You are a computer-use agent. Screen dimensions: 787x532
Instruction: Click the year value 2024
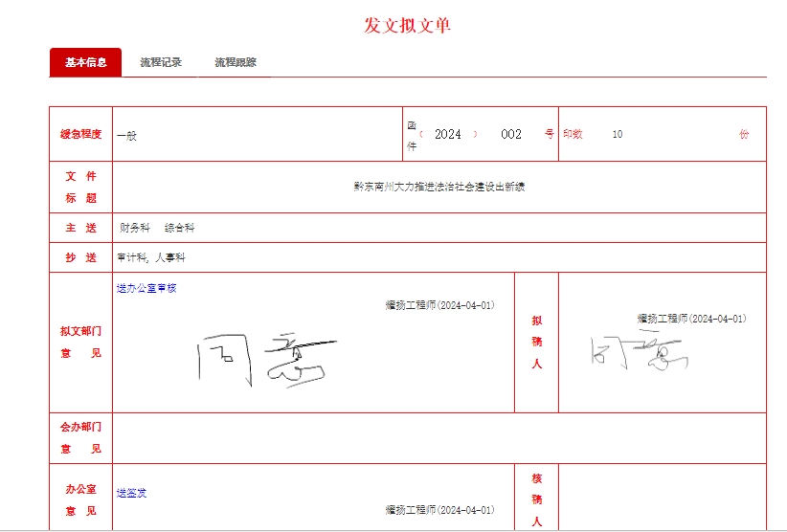tap(448, 134)
